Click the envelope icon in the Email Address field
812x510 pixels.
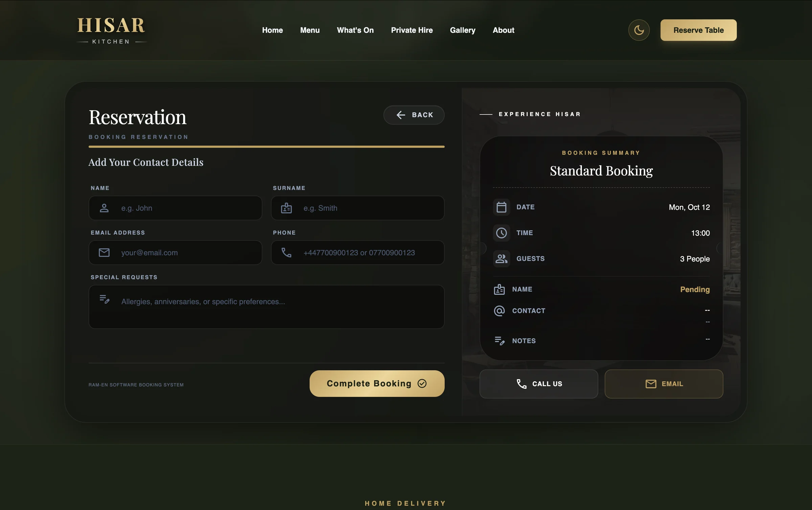click(104, 253)
